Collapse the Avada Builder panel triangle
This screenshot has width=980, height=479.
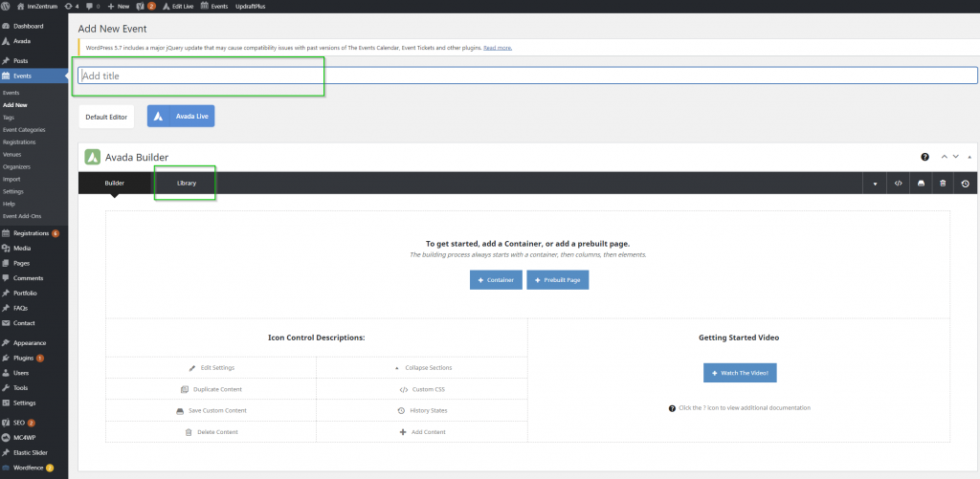(x=969, y=157)
